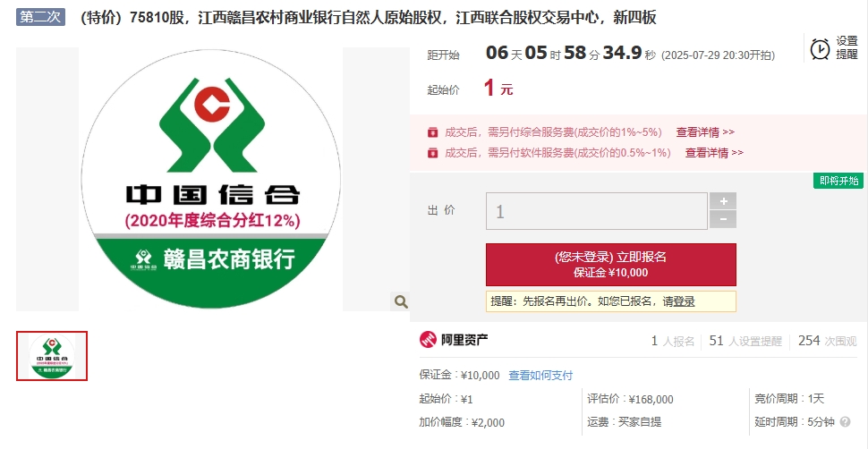Click the 立即报名 deposit button
The width and height of the screenshot is (868, 449).
pyautogui.click(x=610, y=265)
